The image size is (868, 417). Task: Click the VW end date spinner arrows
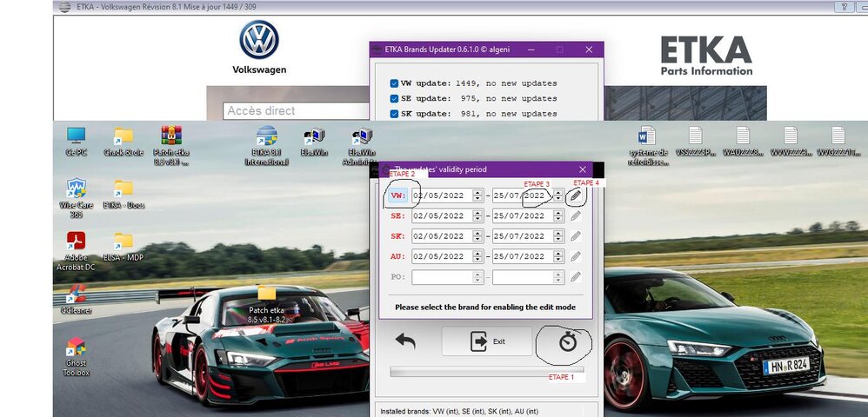(x=558, y=195)
